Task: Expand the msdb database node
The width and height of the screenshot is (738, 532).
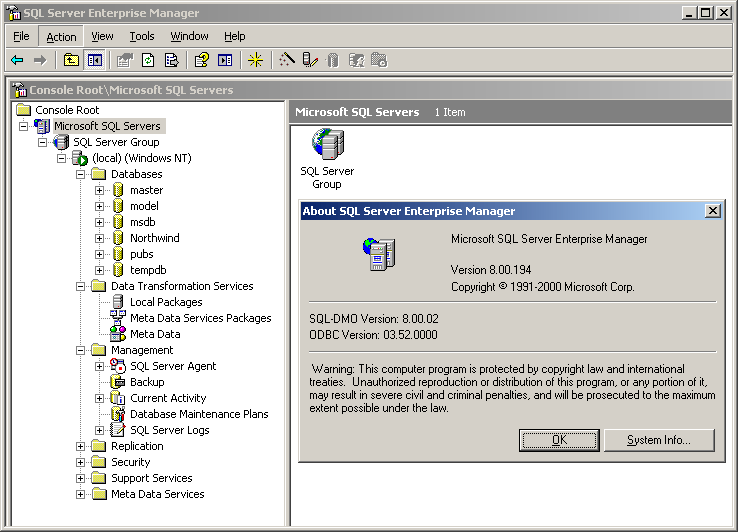Action: click(x=99, y=222)
